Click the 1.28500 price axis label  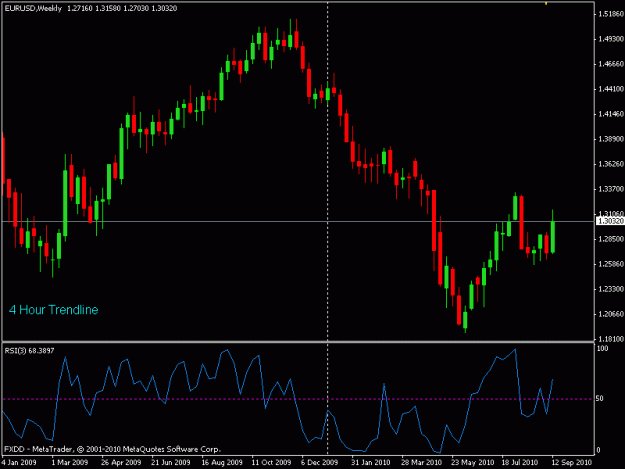tap(611, 239)
